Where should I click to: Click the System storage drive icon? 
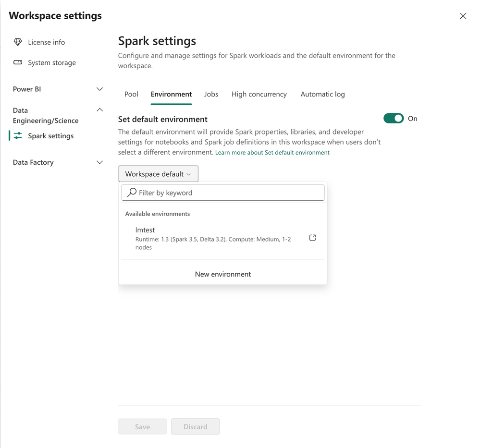tap(18, 62)
